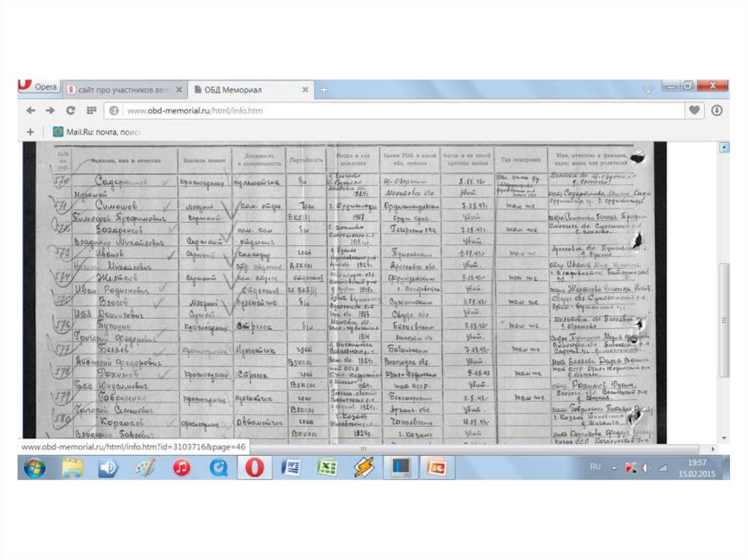The width and height of the screenshot is (748, 560).
Task: Open the Opera menu button
Action: (39, 87)
